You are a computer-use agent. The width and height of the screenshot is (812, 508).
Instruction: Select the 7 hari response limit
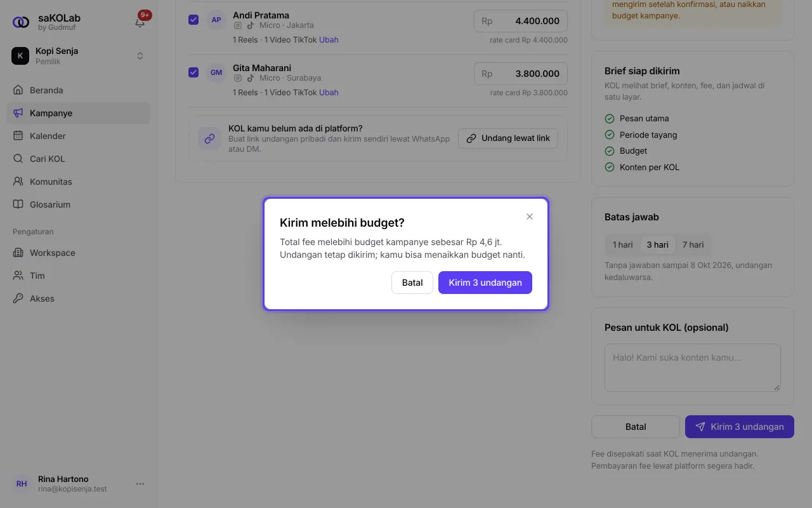(693, 244)
